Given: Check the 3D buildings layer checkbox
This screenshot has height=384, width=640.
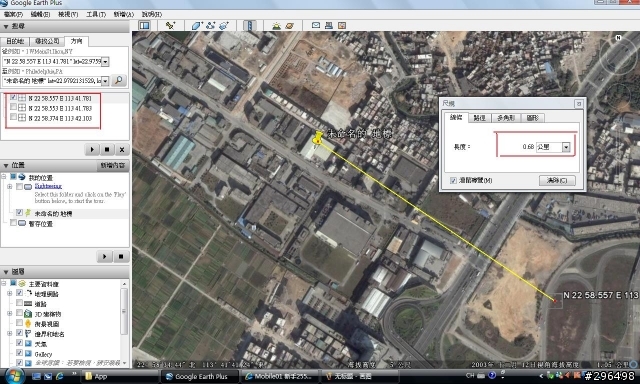Looking at the screenshot, I should click(19, 313).
